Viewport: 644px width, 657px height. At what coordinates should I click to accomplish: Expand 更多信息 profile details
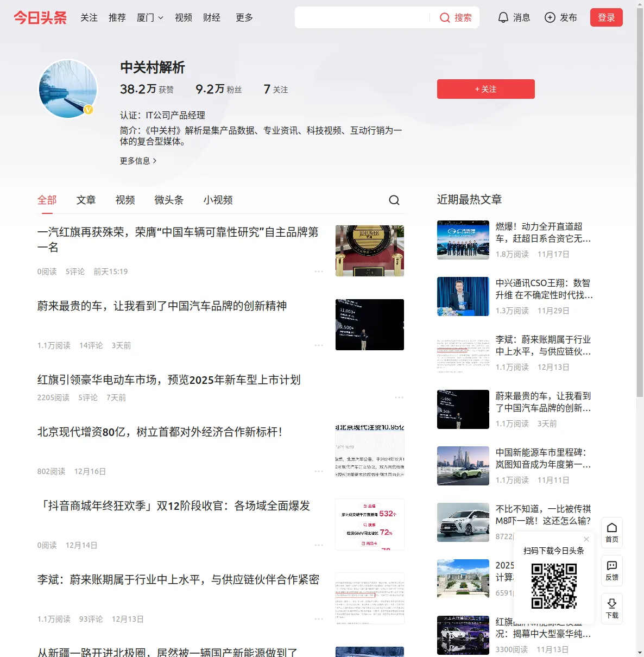(x=138, y=161)
